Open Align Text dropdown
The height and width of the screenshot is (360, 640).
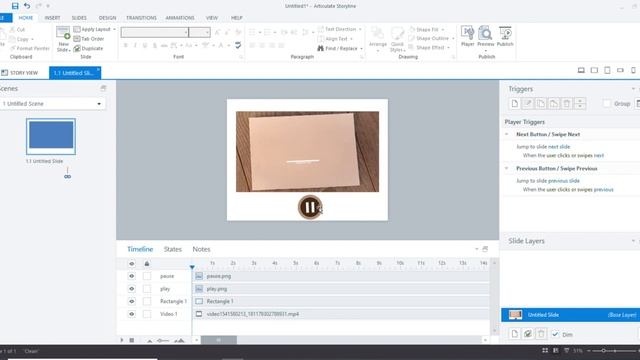point(335,39)
